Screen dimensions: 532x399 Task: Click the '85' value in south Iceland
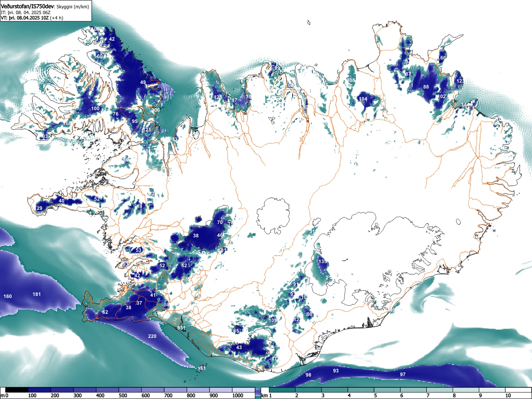pyautogui.click(x=236, y=331)
